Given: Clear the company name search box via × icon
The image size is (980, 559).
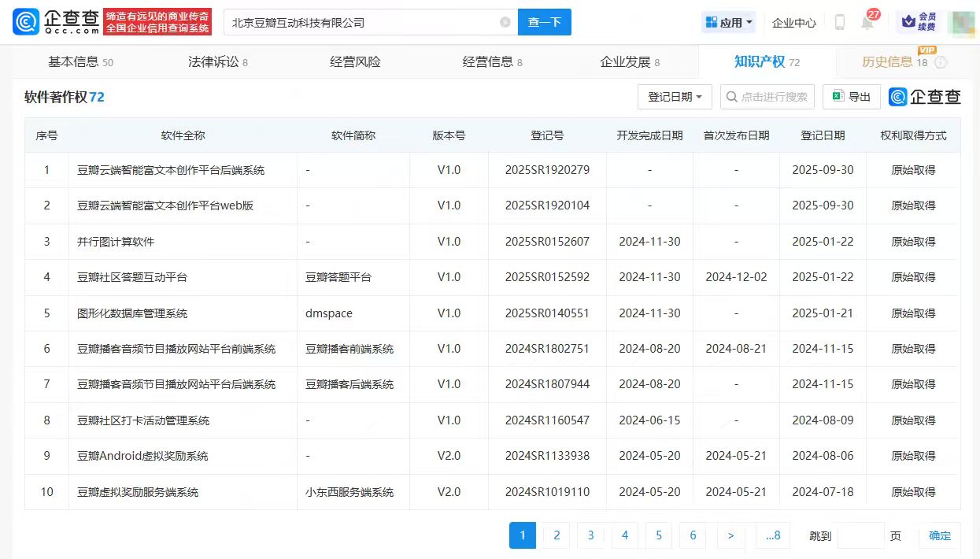Looking at the screenshot, I should click(x=504, y=22).
